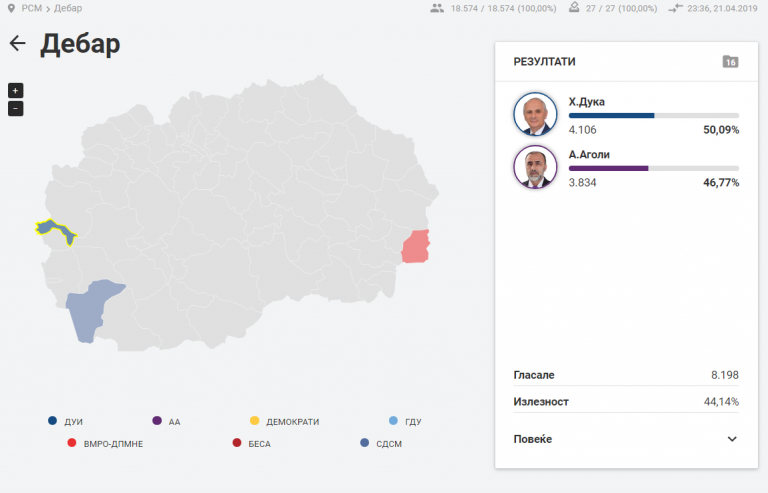Open the РСМ breadcrumb link

pyautogui.click(x=32, y=8)
